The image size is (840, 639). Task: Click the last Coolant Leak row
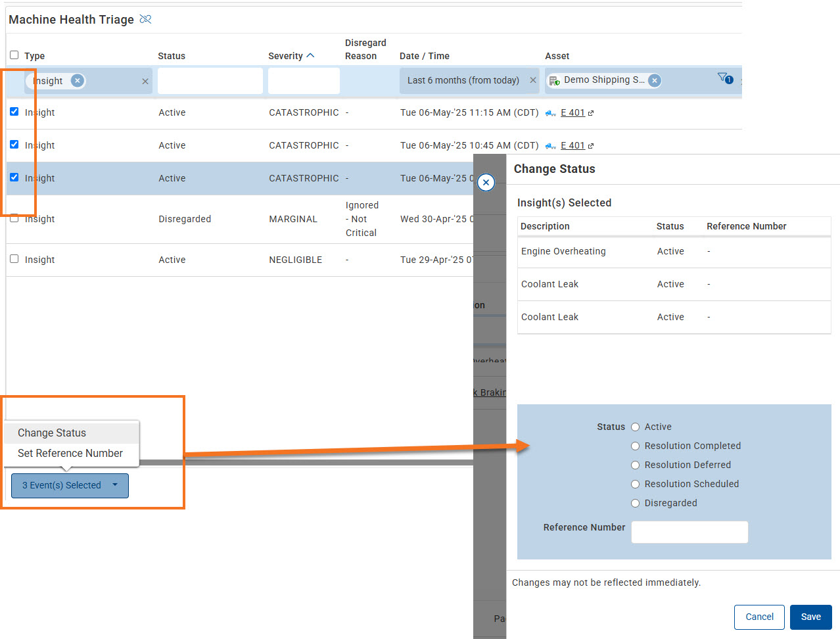click(x=674, y=317)
